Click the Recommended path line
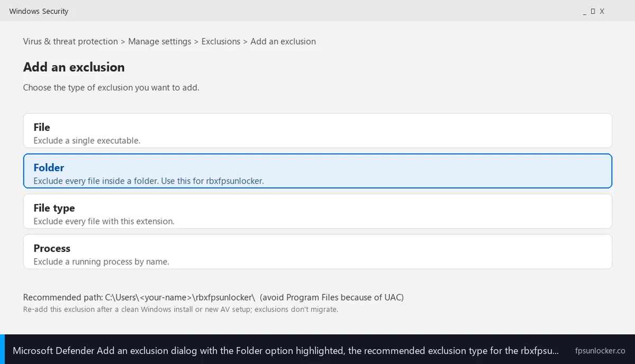 click(213, 297)
